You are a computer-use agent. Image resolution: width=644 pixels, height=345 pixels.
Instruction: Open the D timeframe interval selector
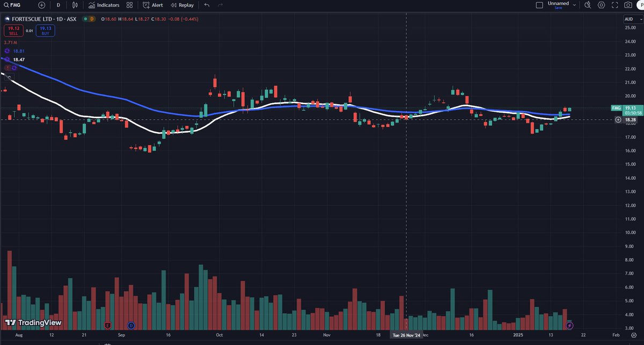(x=58, y=5)
